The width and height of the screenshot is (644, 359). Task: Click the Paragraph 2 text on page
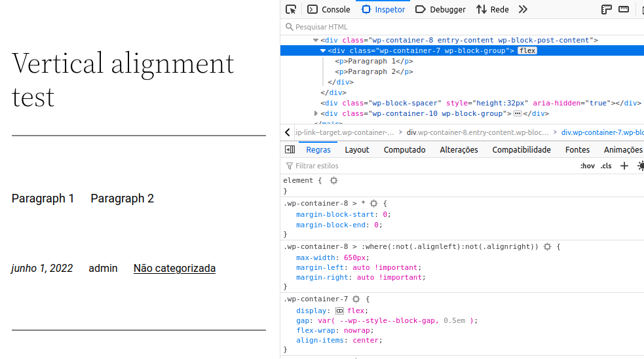point(123,198)
